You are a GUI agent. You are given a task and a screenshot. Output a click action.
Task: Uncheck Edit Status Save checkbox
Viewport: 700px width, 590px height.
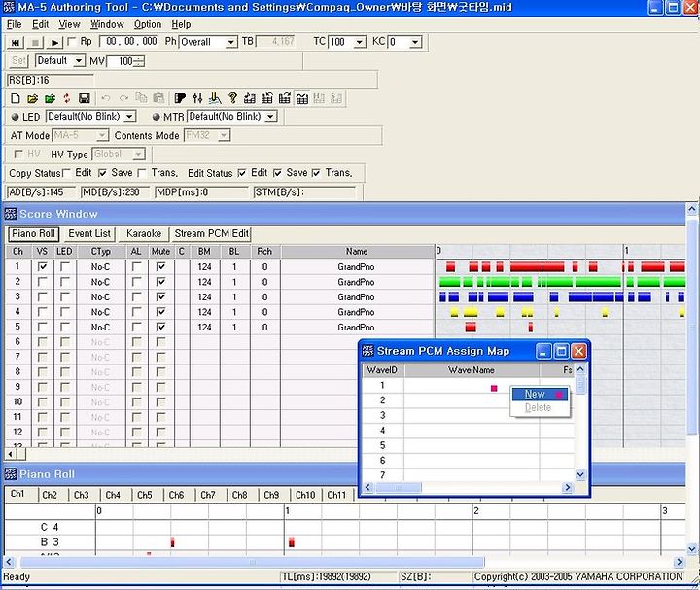(278, 173)
